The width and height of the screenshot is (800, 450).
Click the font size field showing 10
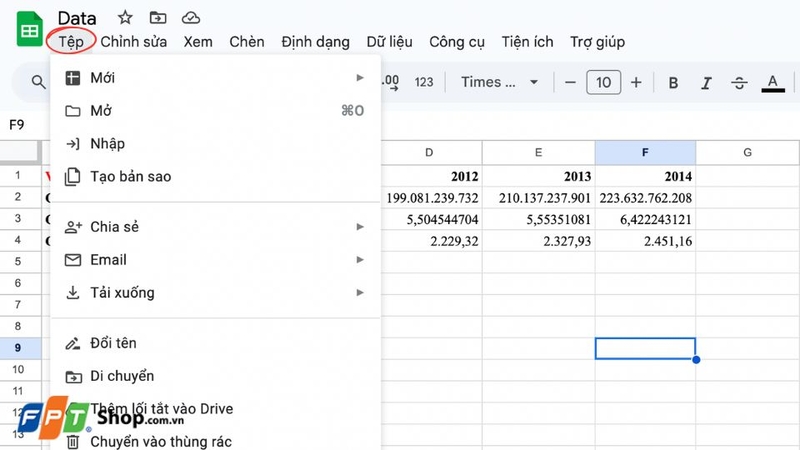coord(603,82)
